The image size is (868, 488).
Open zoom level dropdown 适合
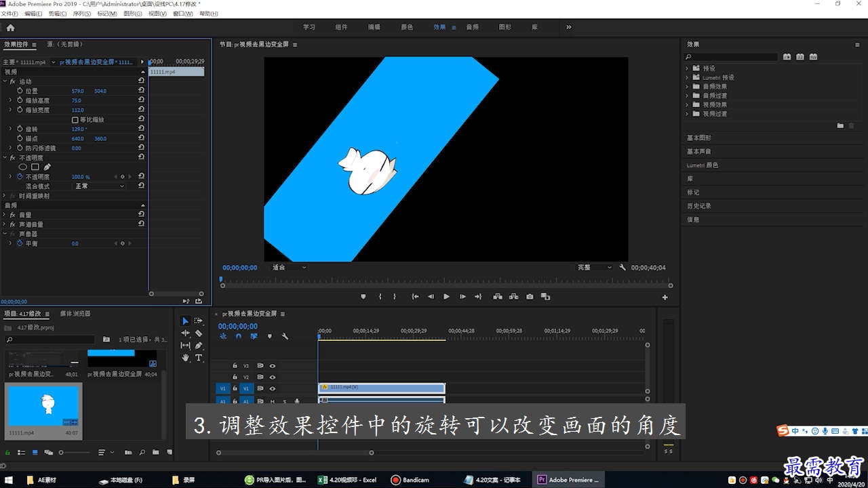289,268
